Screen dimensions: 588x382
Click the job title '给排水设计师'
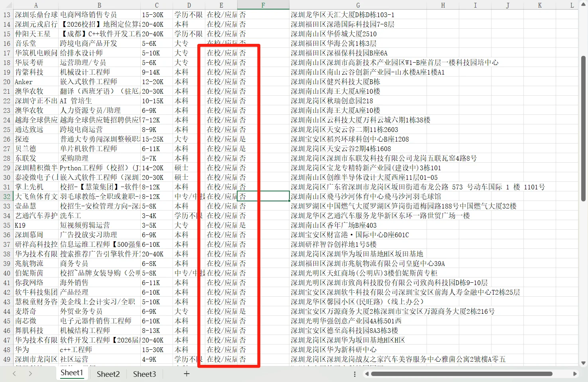pyautogui.click(x=100, y=53)
